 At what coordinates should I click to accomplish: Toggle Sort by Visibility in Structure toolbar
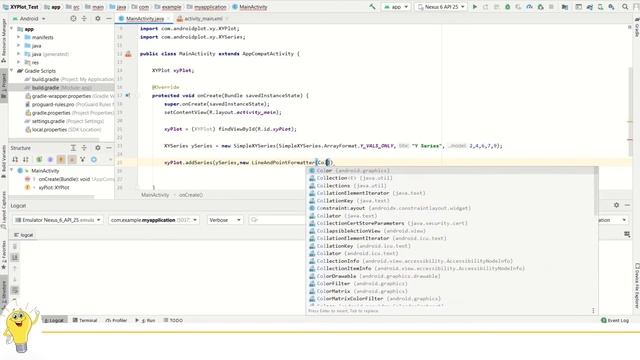tap(15, 159)
